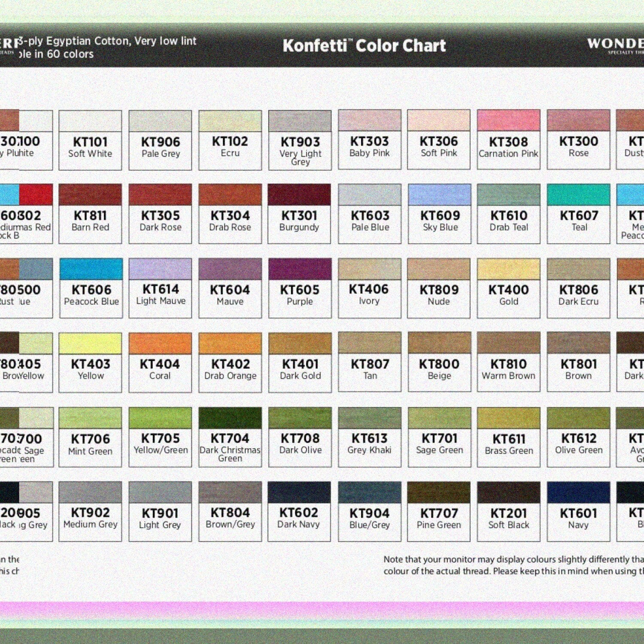Pick the KT606 Peacock Blue swatch
The image size is (644, 644).
[91, 269]
